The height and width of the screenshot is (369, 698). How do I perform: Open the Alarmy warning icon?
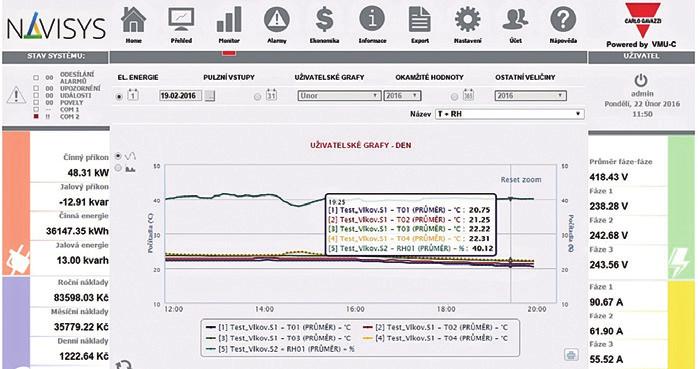pos(277,20)
